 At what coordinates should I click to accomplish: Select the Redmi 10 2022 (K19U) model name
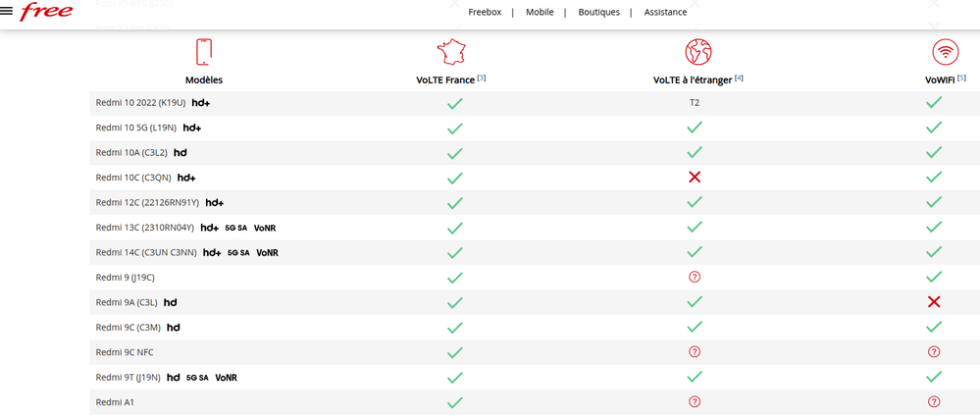[x=140, y=102]
